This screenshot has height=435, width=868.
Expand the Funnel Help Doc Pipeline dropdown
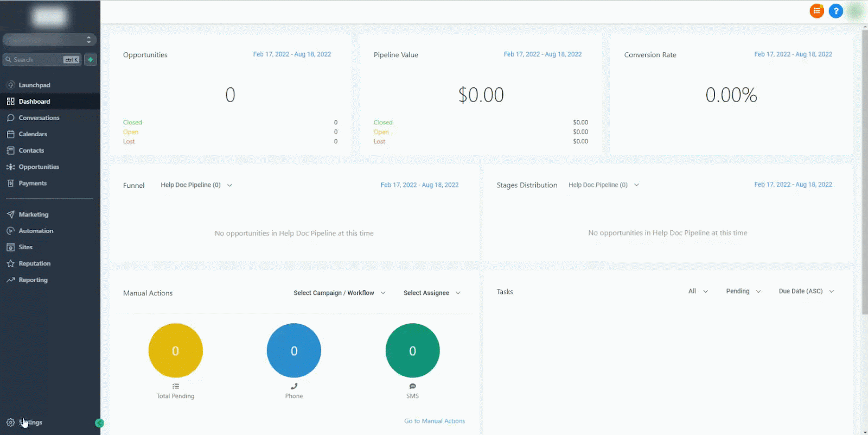196,185
